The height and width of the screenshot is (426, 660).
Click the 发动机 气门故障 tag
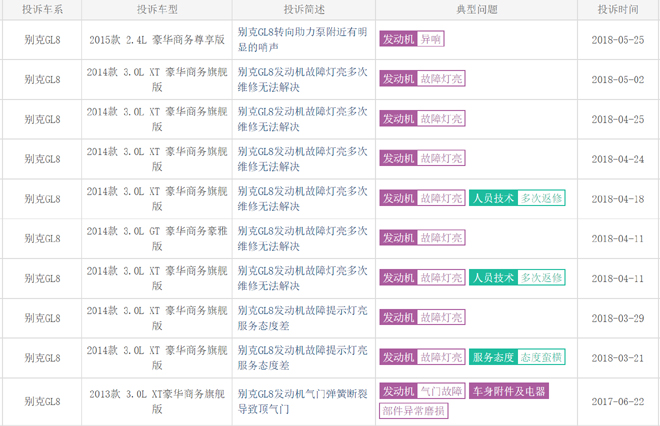point(422,391)
